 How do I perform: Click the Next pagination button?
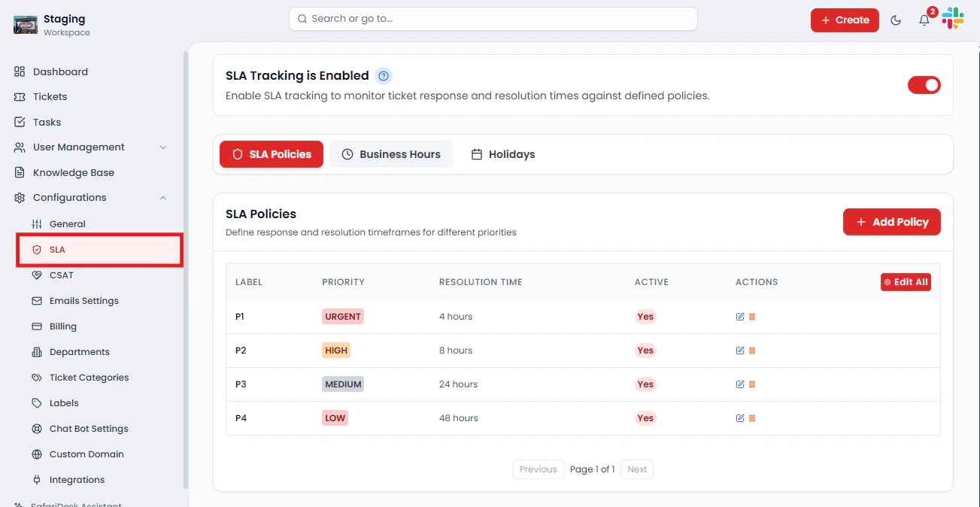tap(637, 469)
